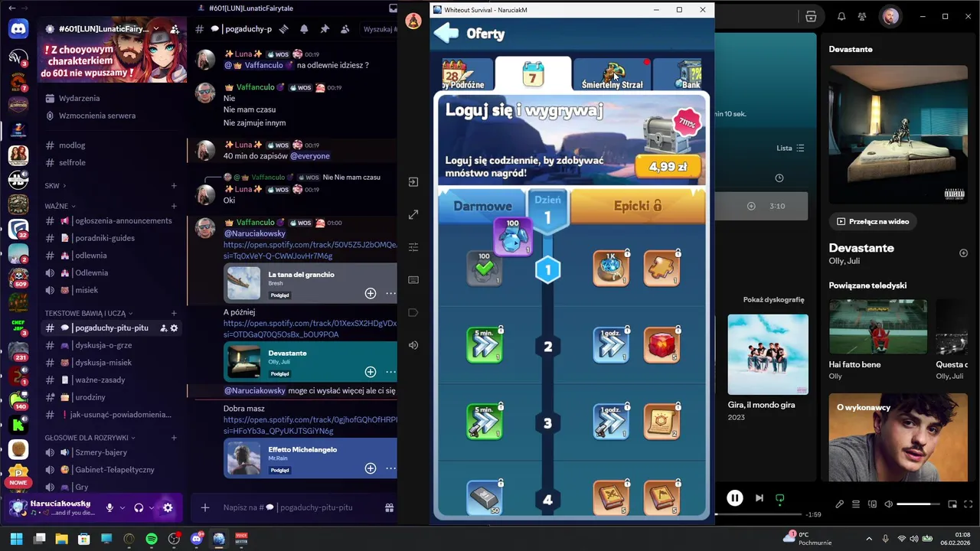This screenshot has width=980, height=551.
Task: Collapse GŁOSOWE DLA ROZRYWKI category
Action: click(x=90, y=438)
